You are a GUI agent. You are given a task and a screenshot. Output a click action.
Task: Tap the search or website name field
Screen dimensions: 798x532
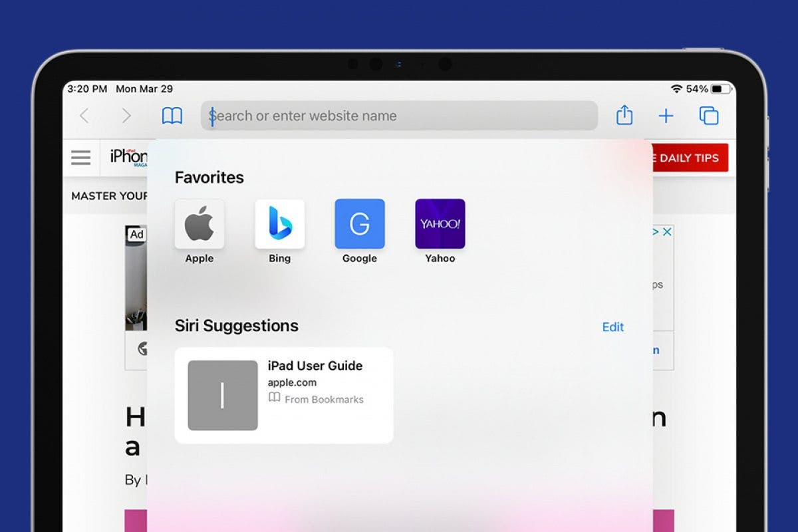(x=399, y=115)
